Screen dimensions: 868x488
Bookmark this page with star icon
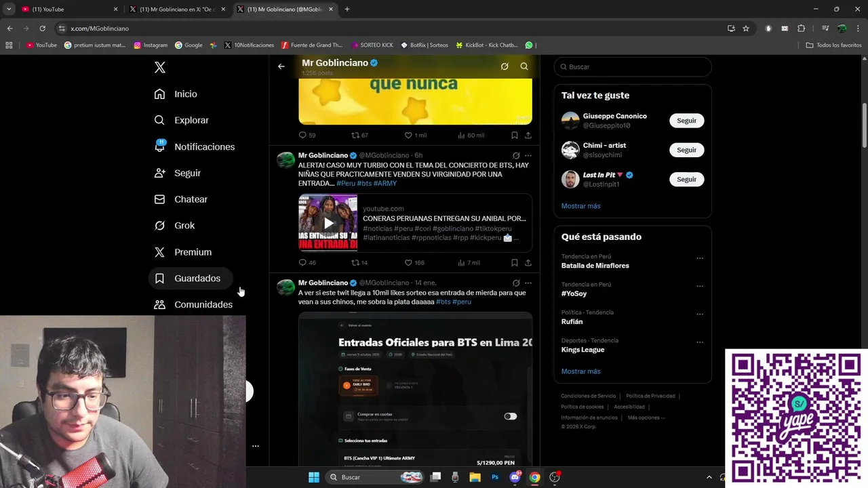tap(746, 28)
